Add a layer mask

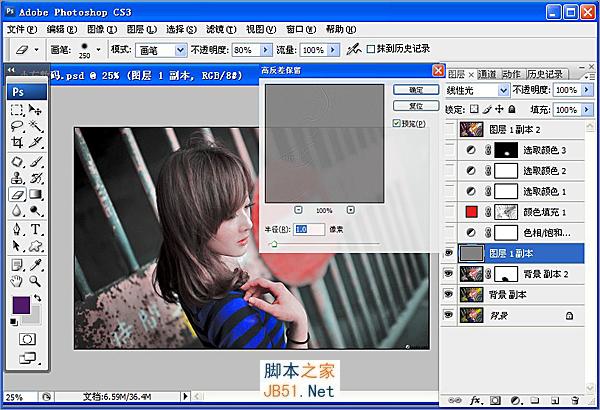click(x=495, y=400)
